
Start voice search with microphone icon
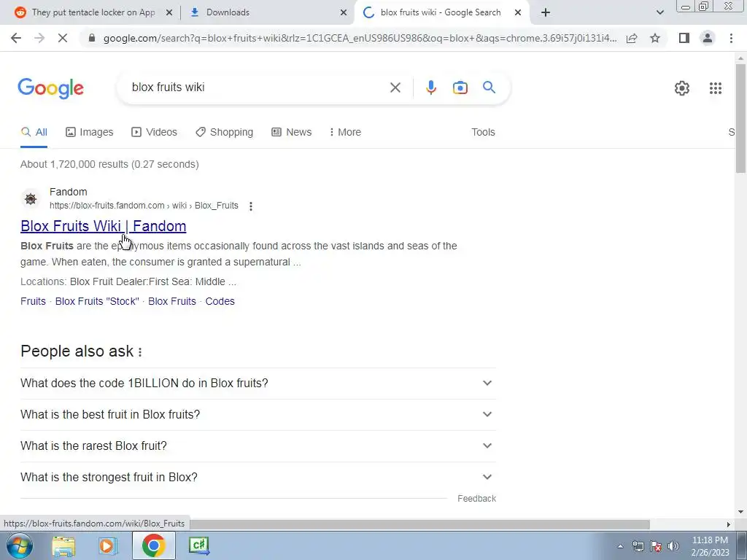pyautogui.click(x=430, y=87)
